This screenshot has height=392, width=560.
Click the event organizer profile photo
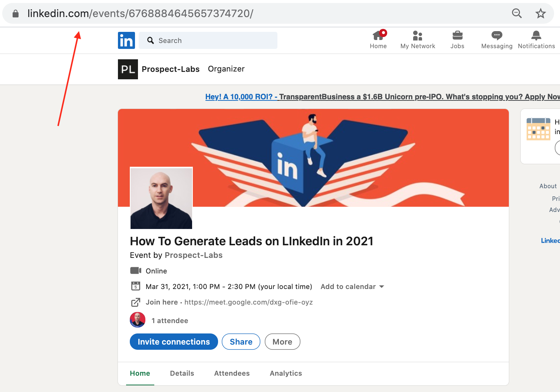pos(161,198)
